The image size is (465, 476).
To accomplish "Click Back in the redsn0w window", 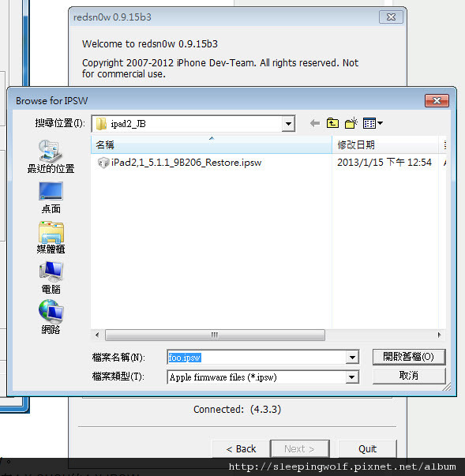I will click(x=242, y=448).
